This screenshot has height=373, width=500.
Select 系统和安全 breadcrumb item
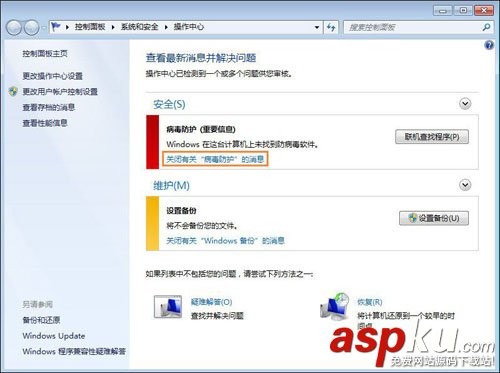[139, 27]
